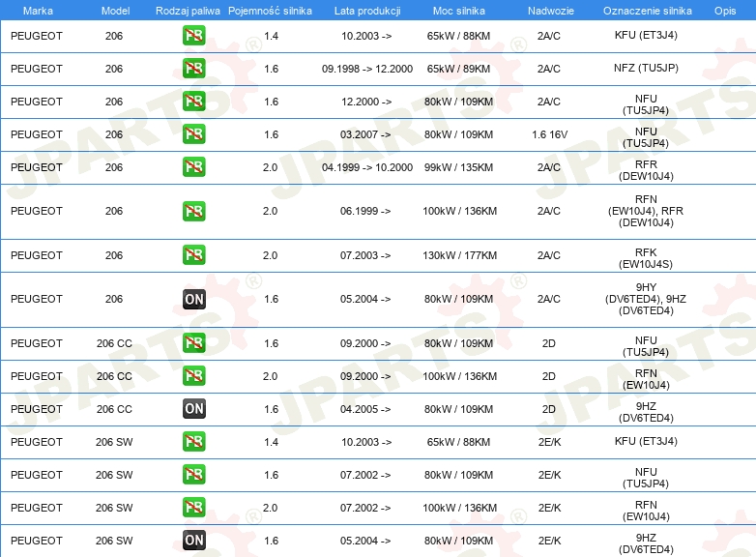Select the date range 04.1999 -> 10.2000
Viewport: 756px width, 557px height.
[x=367, y=167]
